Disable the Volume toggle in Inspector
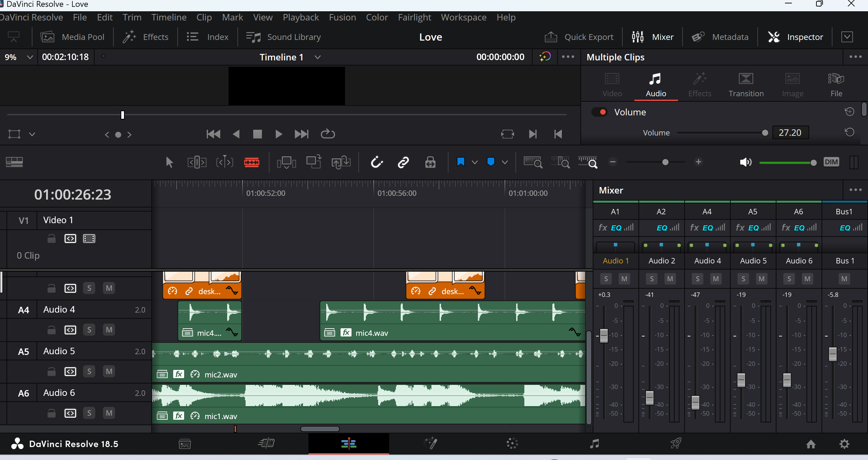Viewport: 868px width, 460px height. [600, 112]
